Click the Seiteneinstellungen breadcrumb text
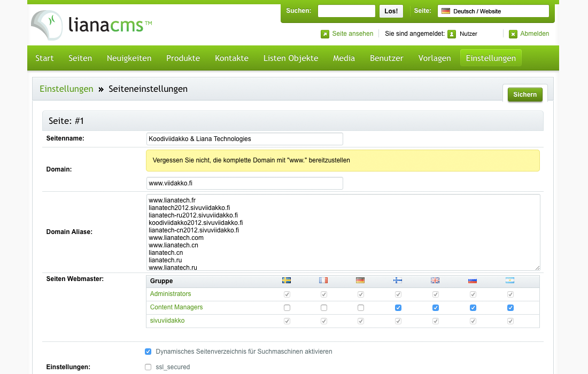 pos(148,89)
